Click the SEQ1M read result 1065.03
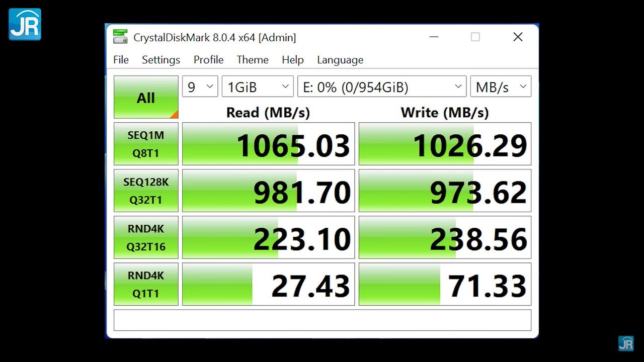 (x=268, y=144)
